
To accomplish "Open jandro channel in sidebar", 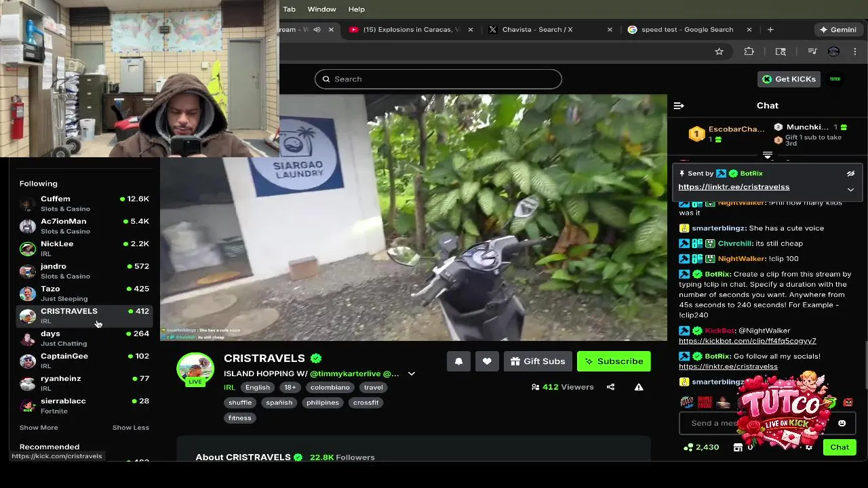I will coord(84,270).
